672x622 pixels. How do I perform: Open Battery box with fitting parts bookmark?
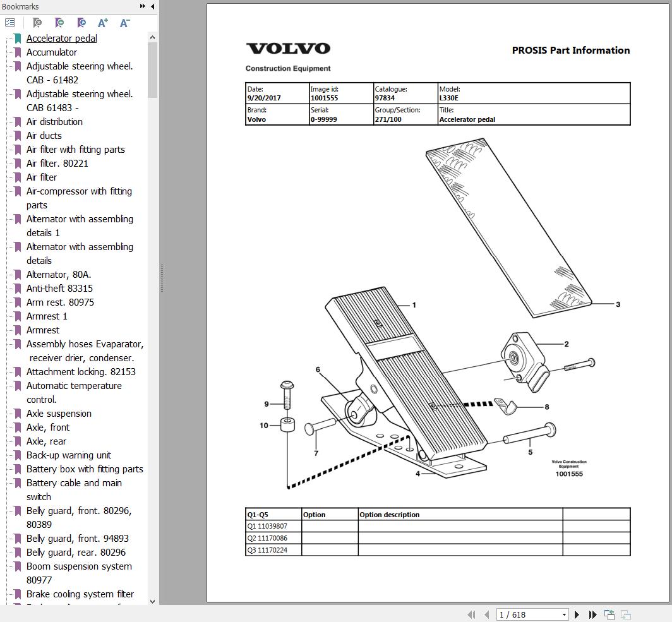(85, 469)
